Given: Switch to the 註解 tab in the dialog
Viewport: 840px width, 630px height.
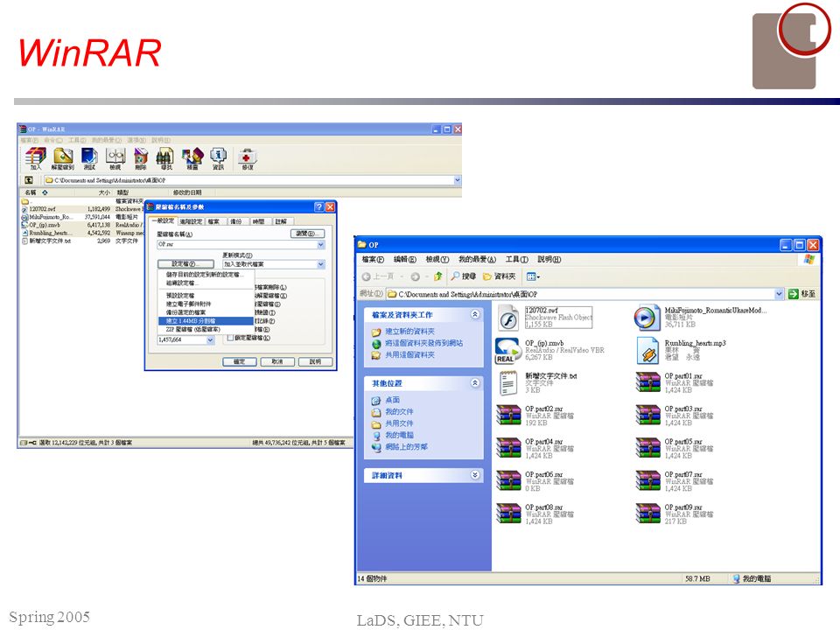Looking at the screenshot, I should coord(281,221).
